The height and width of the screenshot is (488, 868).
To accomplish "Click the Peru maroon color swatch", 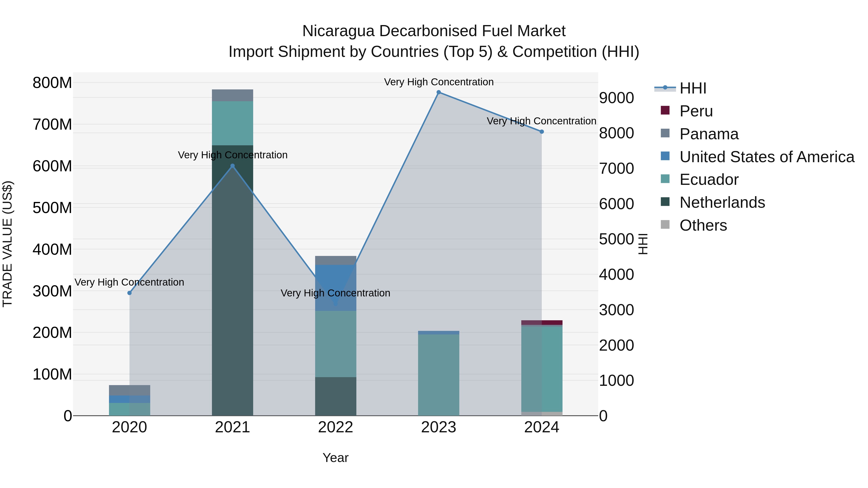I will pos(665,110).
